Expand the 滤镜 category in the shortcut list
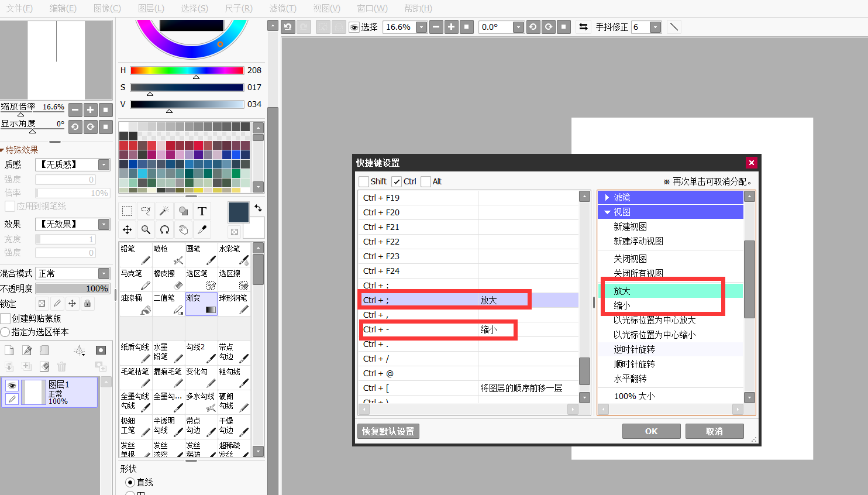This screenshot has height=495, width=868. click(608, 198)
